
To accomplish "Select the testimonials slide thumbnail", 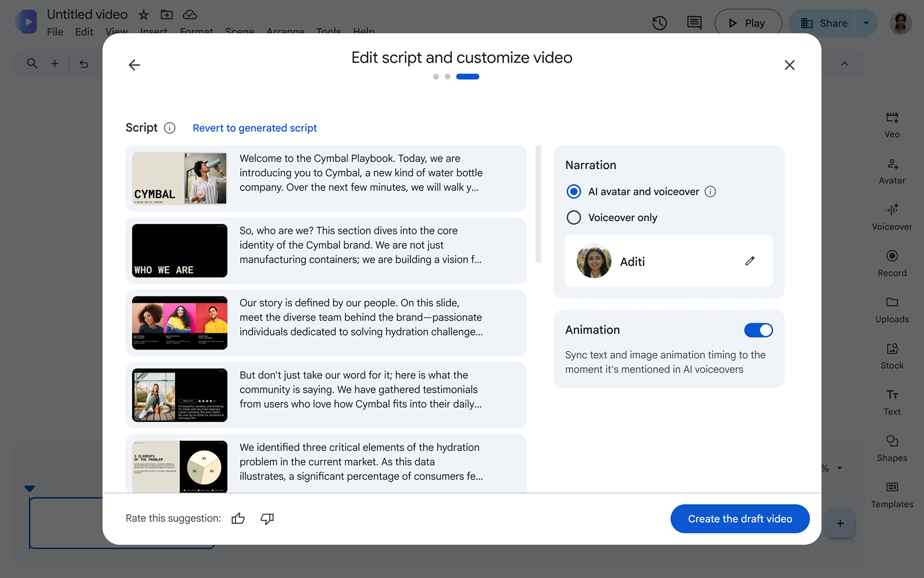I will pyautogui.click(x=180, y=395).
